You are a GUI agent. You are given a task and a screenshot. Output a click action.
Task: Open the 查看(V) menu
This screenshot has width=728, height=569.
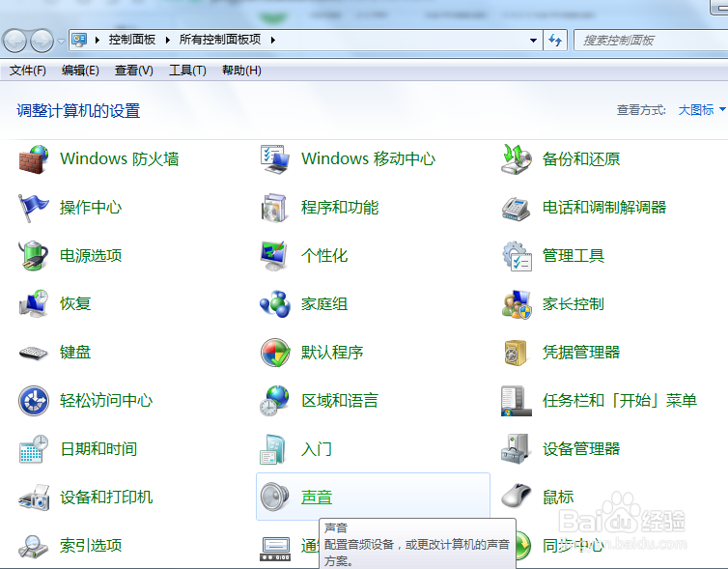click(x=133, y=71)
